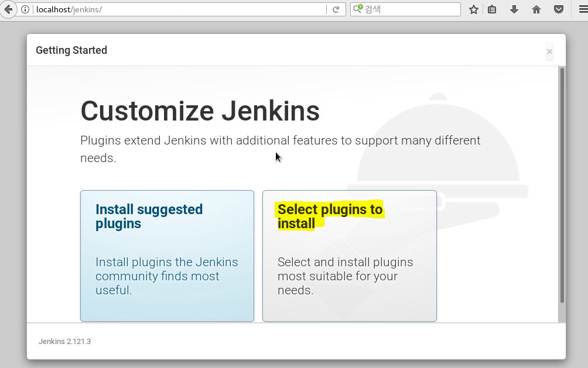Image resolution: width=588 pixels, height=368 pixels.
Task: Go to the browser home page
Action: [x=536, y=9]
